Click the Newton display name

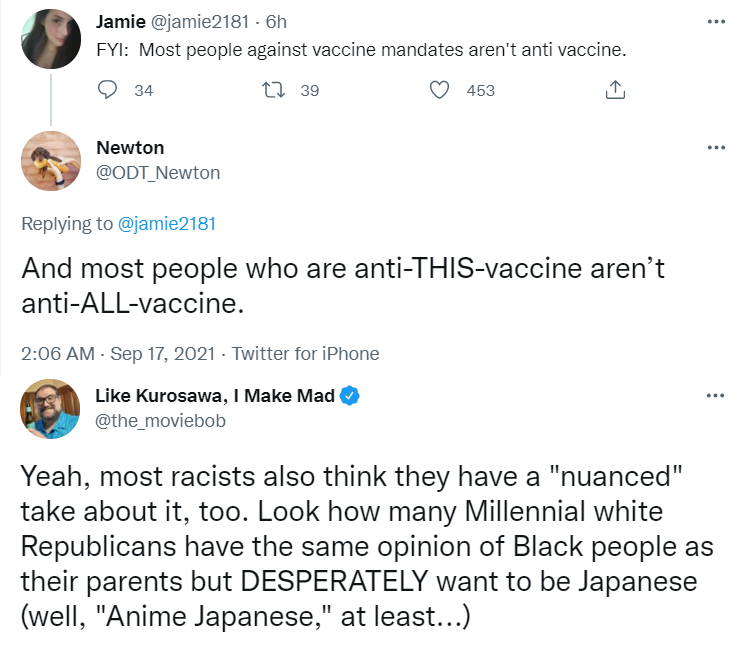pyautogui.click(x=130, y=148)
